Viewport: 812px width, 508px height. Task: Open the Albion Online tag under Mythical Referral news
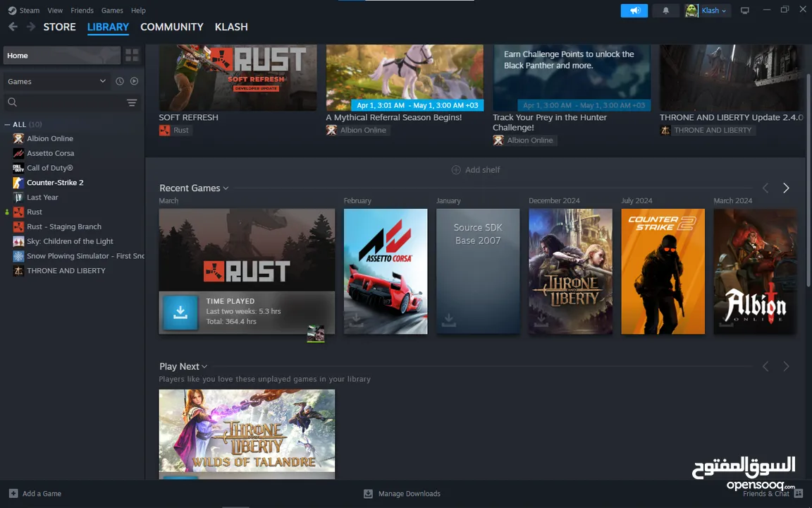pyautogui.click(x=357, y=130)
